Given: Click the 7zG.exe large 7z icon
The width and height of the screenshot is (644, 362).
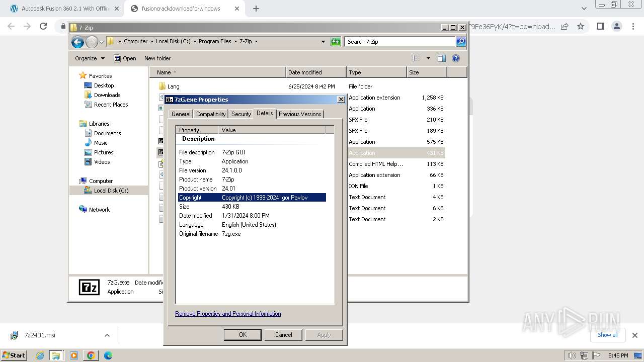Looking at the screenshot, I should pos(89,287).
